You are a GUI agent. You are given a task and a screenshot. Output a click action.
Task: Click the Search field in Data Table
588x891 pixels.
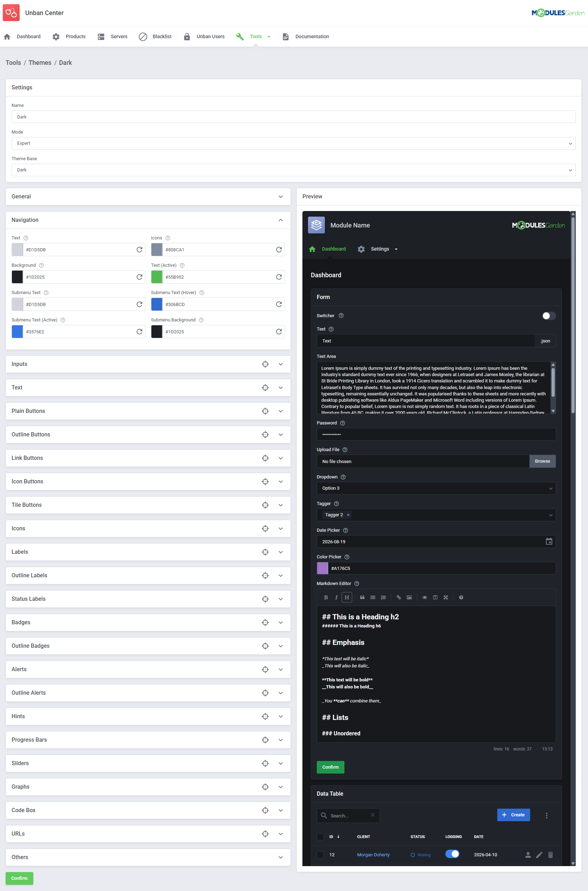348,816
